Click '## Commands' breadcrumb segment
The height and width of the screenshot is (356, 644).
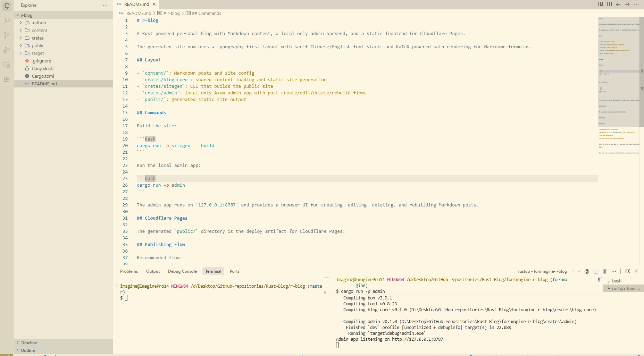point(206,14)
